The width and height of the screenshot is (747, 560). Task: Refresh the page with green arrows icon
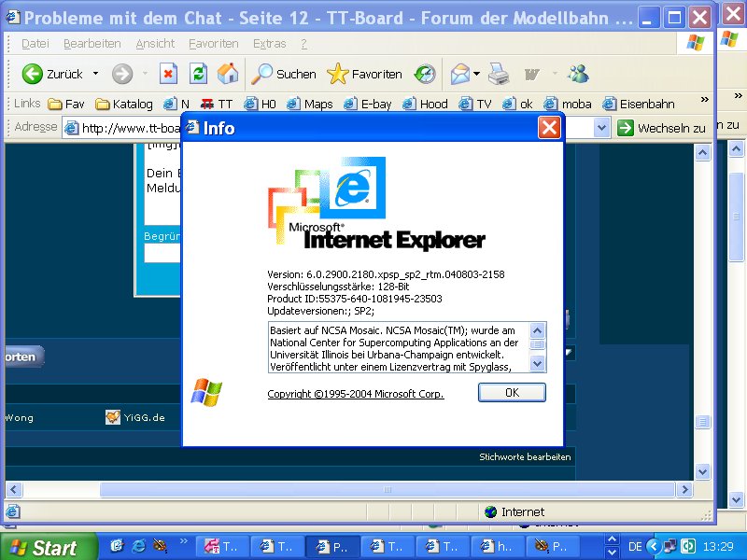tap(198, 74)
